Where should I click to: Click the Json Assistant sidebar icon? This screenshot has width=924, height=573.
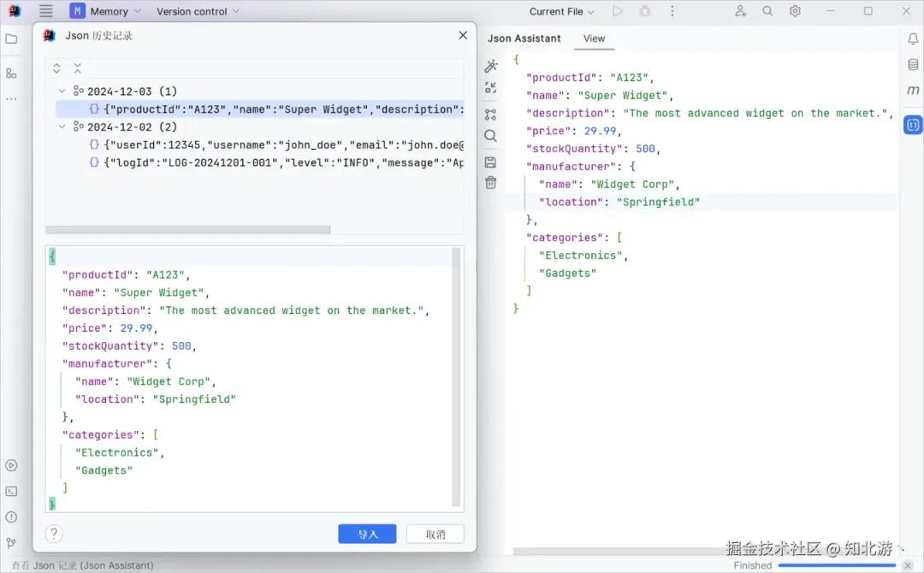click(x=912, y=124)
